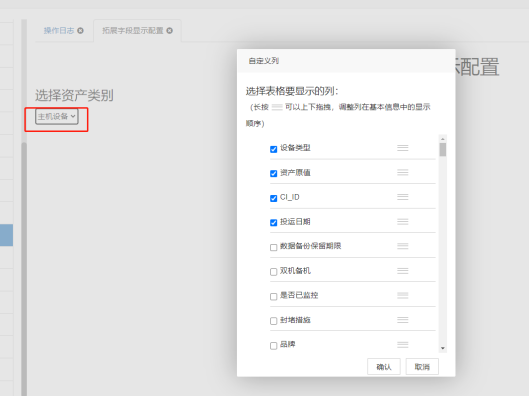Click the column list scrollbar thumb
Image resolution: width=530 pixels, height=397 pixels.
point(442,150)
